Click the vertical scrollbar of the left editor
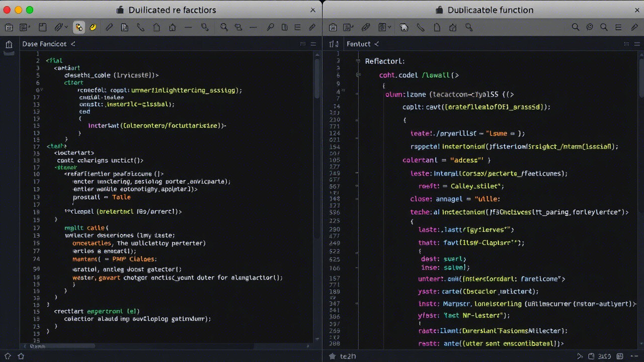This screenshot has width=644, height=362. [316, 78]
